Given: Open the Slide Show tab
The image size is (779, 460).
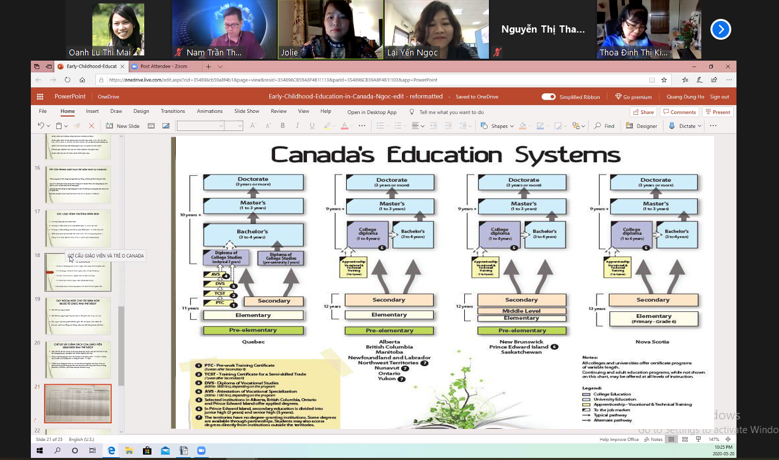Looking at the screenshot, I should click(246, 111).
